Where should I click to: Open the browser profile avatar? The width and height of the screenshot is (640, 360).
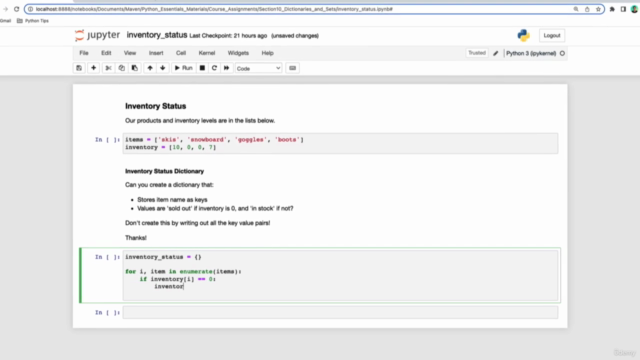click(634, 9)
